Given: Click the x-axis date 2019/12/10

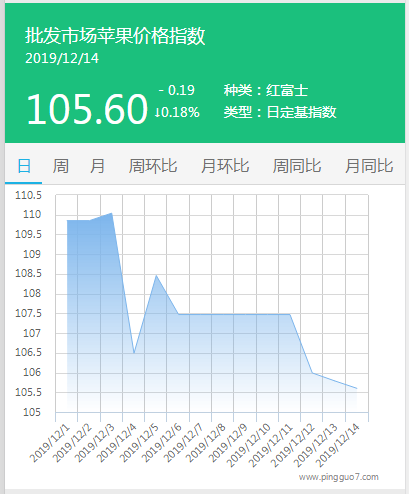Looking at the screenshot, I should [249, 445].
